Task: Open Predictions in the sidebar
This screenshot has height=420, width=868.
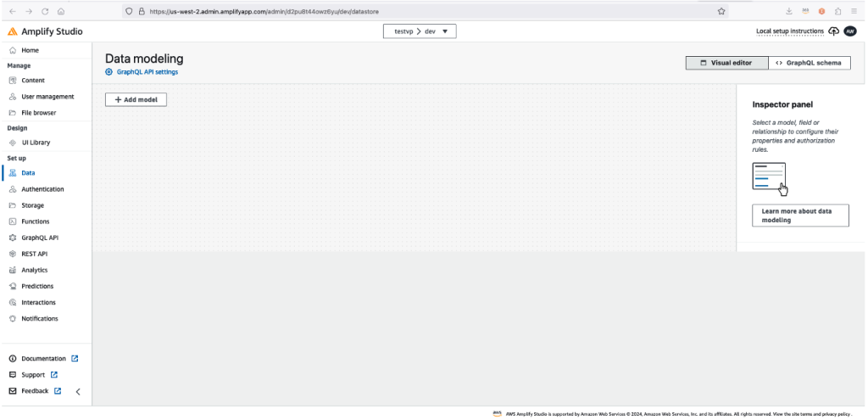Action: click(37, 286)
